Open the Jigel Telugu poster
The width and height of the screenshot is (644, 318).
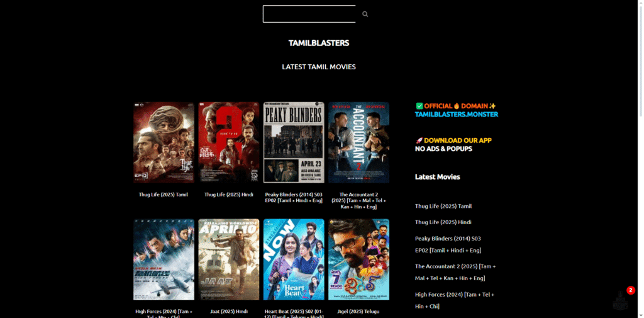click(x=358, y=259)
